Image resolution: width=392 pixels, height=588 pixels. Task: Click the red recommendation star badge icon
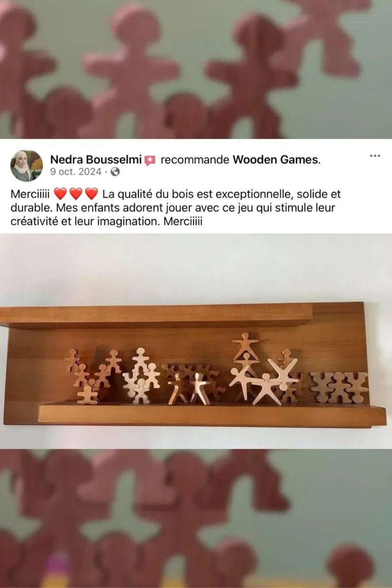tap(150, 160)
